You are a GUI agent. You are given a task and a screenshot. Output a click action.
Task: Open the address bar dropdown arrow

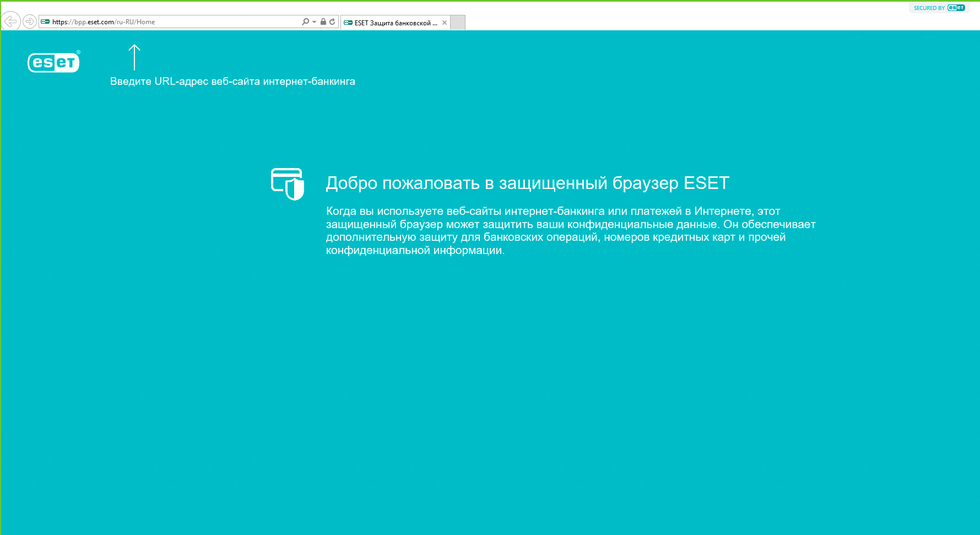(314, 22)
